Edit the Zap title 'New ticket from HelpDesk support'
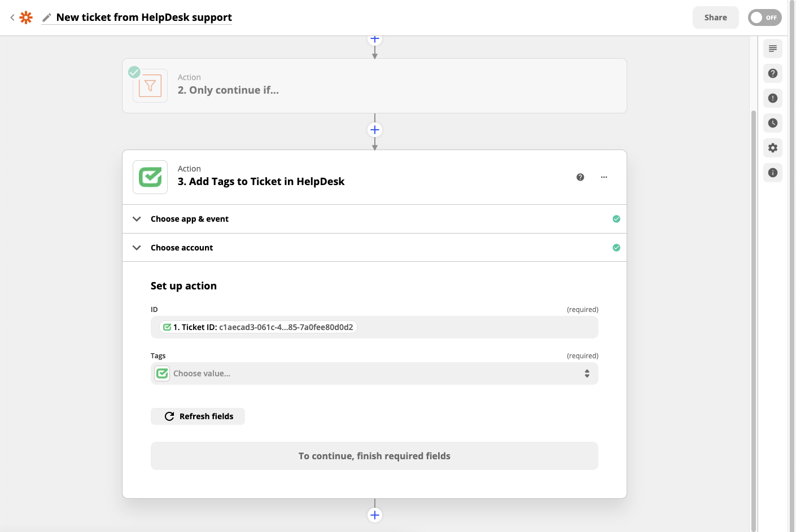The height and width of the screenshot is (532, 796). (x=144, y=17)
